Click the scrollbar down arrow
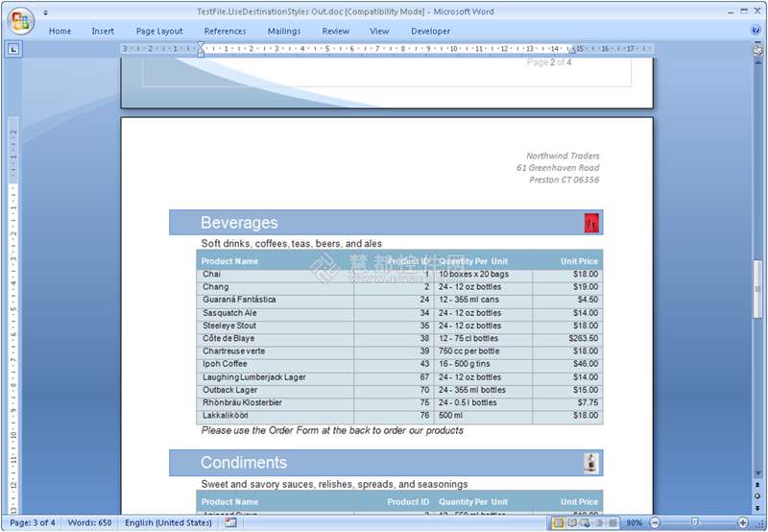This screenshot has height=532, width=768. pos(757,473)
